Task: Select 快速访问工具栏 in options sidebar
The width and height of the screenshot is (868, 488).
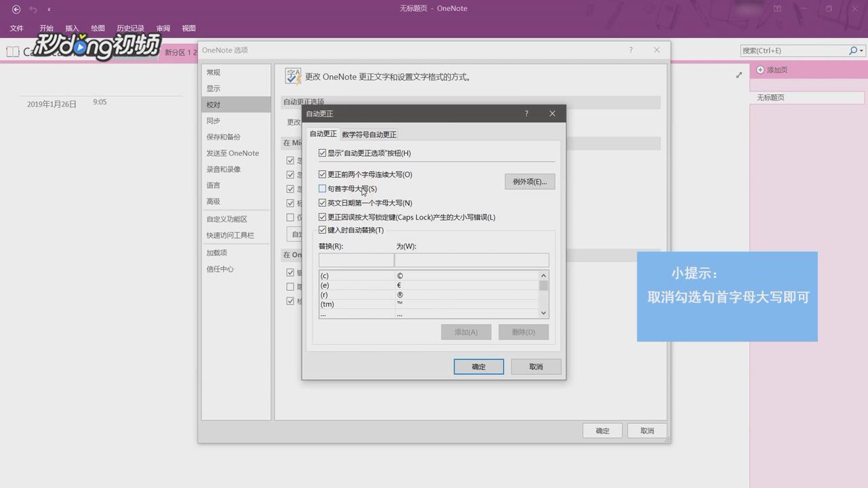Action: point(236,235)
